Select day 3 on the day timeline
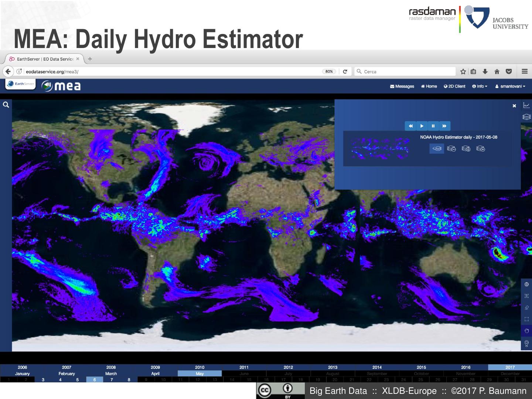532x399 pixels. (43, 379)
